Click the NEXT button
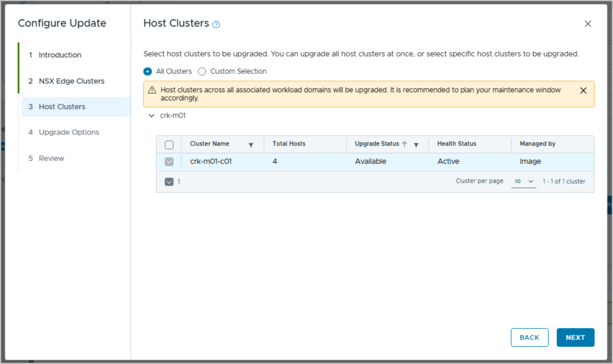 (x=575, y=337)
